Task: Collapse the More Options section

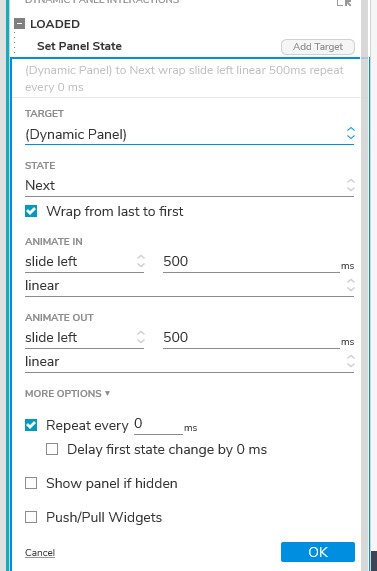Action: tap(67, 394)
